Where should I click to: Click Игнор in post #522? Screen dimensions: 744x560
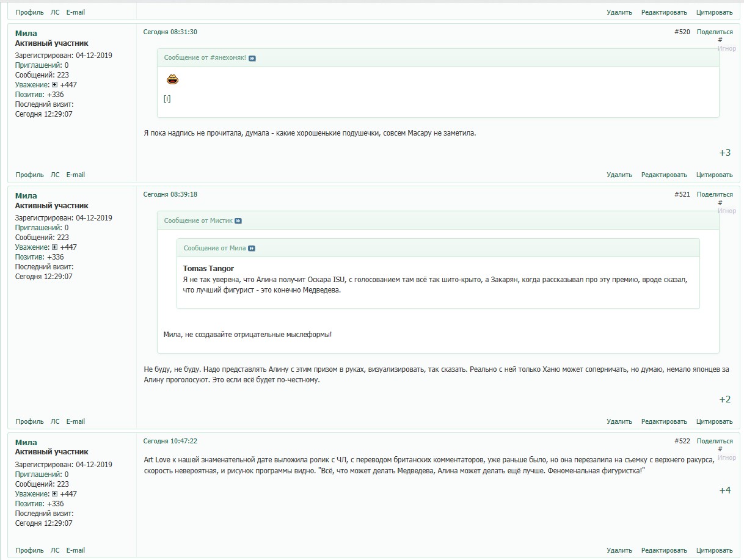727,457
